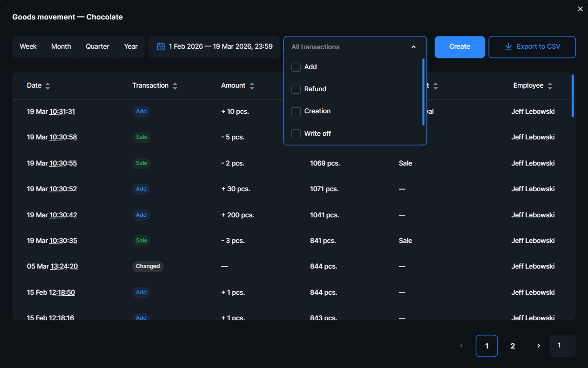This screenshot has width=588, height=368.
Task: Click the Changed tag on 05 Mar row
Action: 148,267
